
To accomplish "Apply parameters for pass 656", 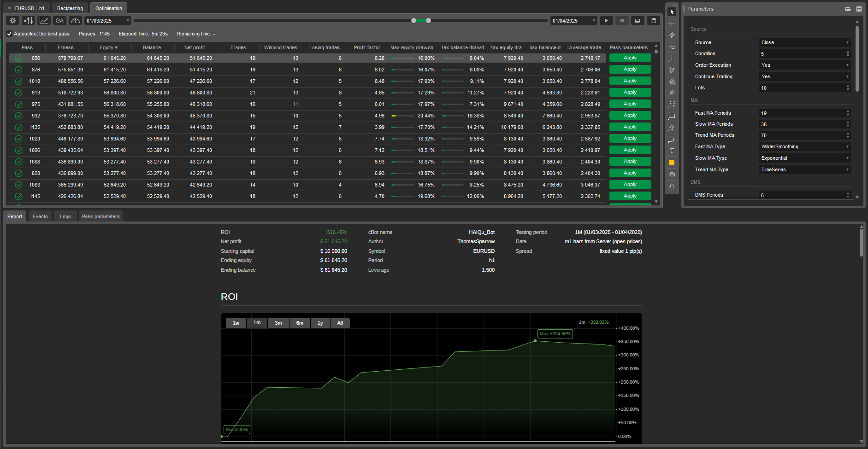I will [x=630, y=58].
